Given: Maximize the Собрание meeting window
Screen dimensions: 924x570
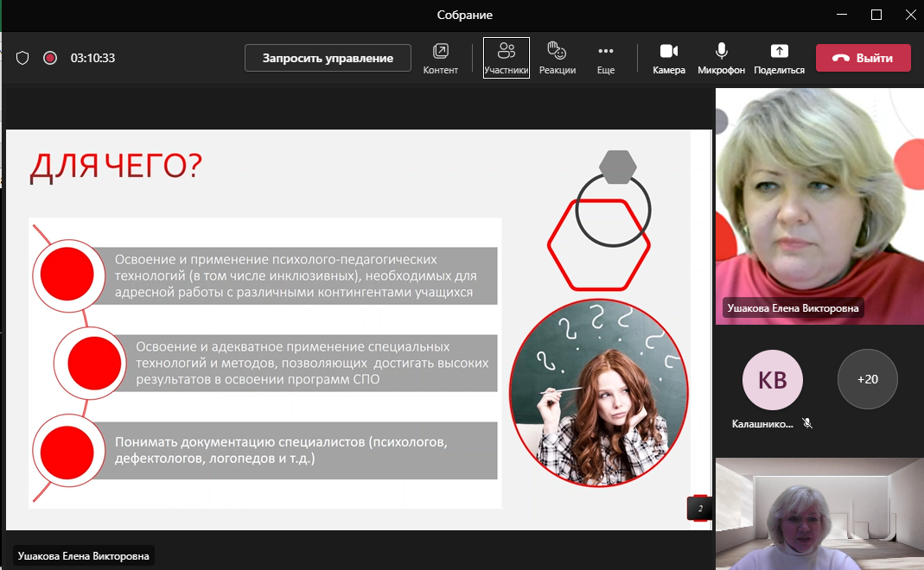Looking at the screenshot, I should tap(876, 15).
